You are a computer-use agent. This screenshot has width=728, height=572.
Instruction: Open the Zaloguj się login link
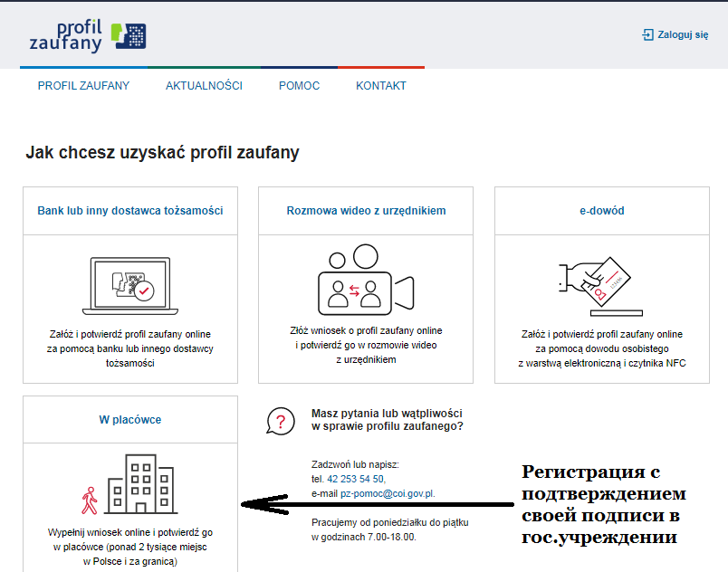coord(683,34)
